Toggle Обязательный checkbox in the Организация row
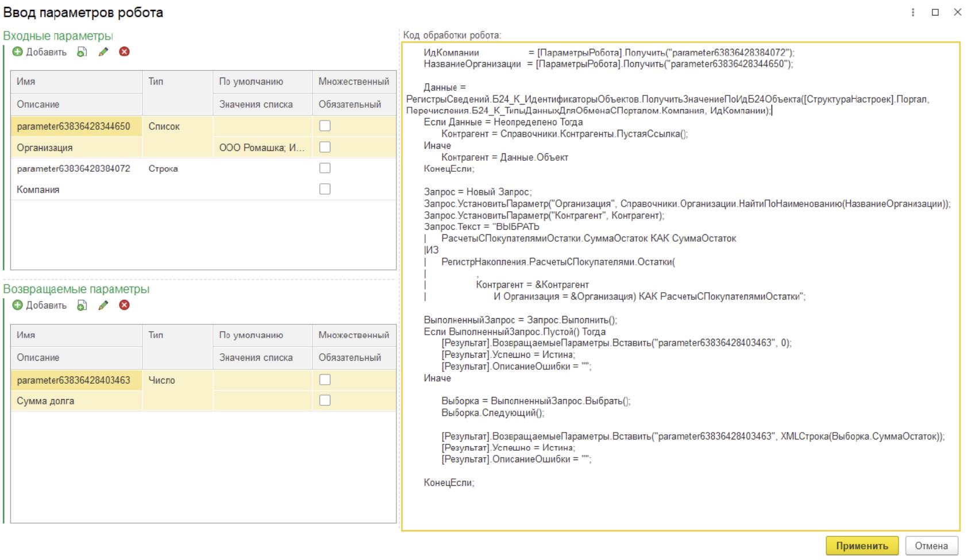 [325, 147]
